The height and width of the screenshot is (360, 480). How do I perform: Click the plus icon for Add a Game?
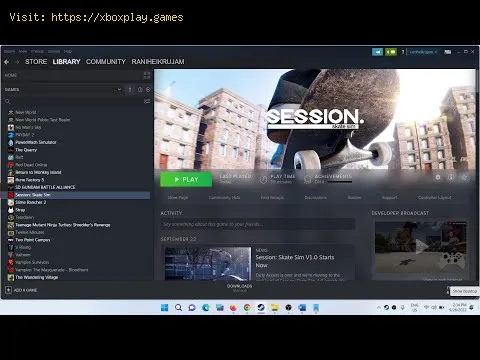point(8,290)
